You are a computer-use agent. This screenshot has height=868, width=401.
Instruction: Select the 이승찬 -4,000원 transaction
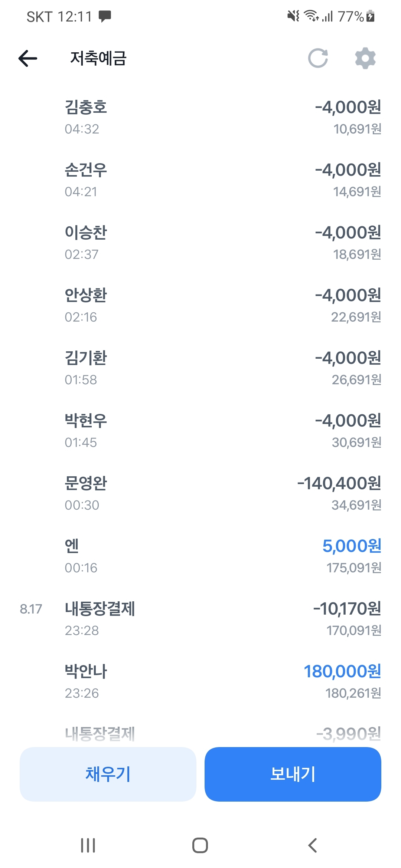(x=200, y=243)
